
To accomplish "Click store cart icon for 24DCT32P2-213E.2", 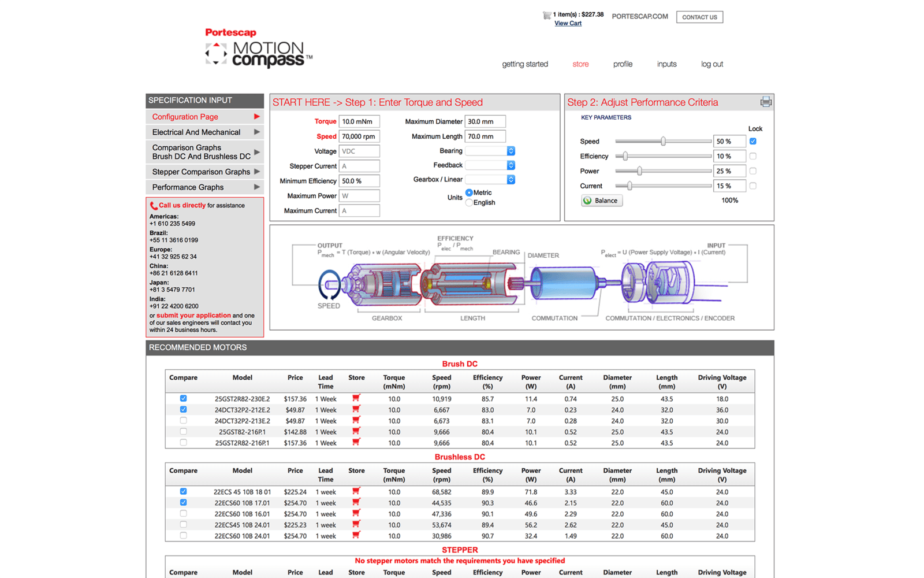I will [x=356, y=420].
